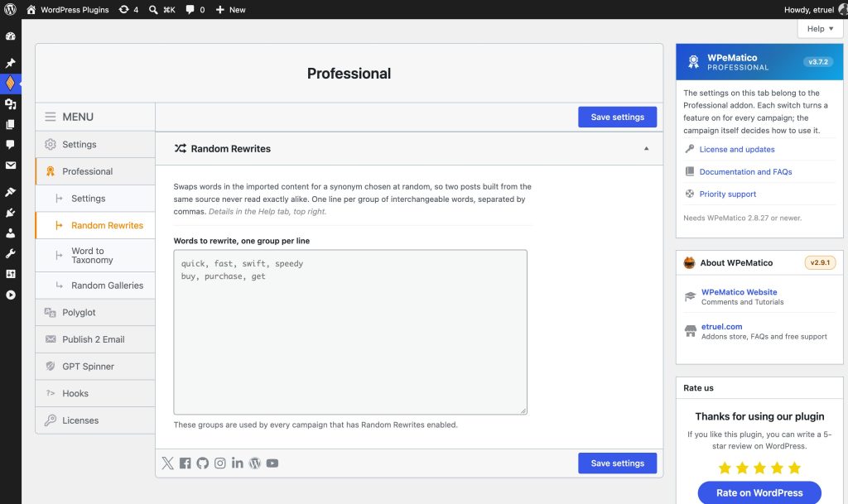Open the ⌘K search in the admin bar

pyautogui.click(x=161, y=10)
